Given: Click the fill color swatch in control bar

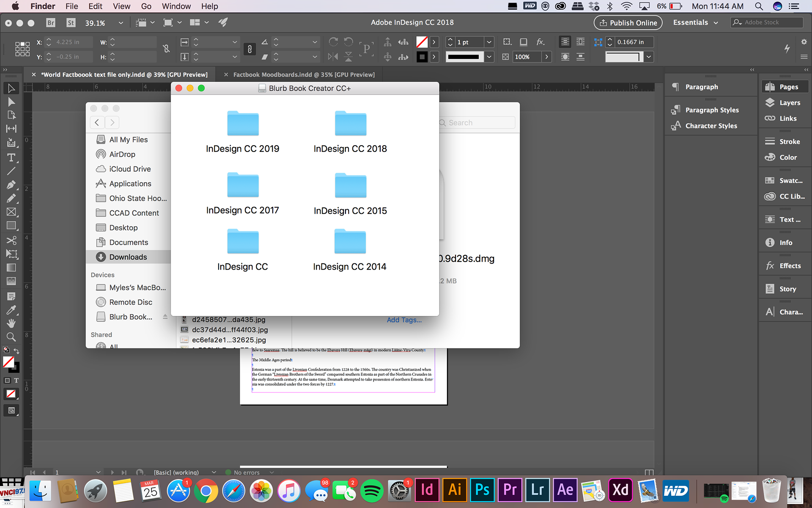Looking at the screenshot, I should tap(422, 42).
